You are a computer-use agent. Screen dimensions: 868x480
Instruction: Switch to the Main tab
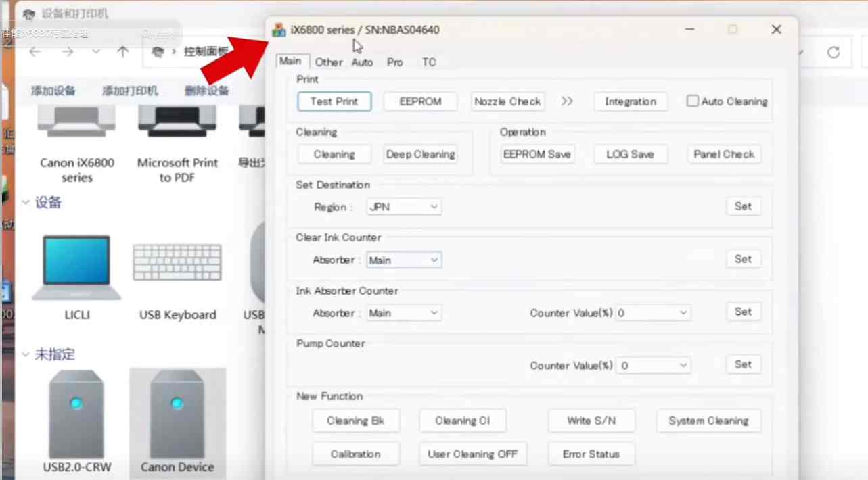(290, 61)
